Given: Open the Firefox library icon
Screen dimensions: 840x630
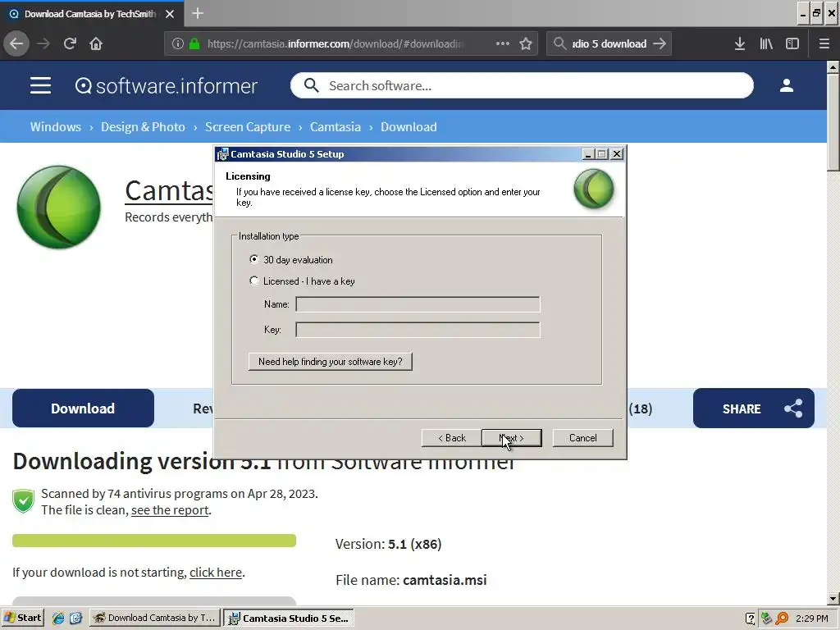Looking at the screenshot, I should pos(766,44).
